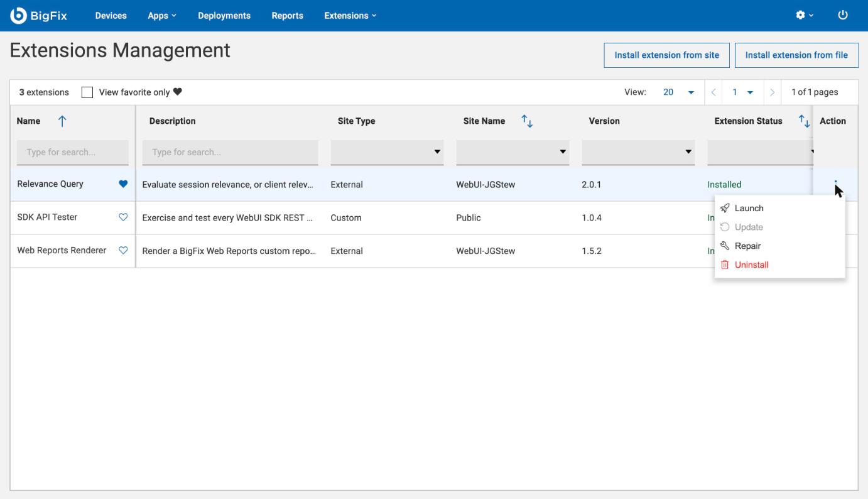Open the page number dropdown
This screenshot has width=868, height=499.
pyautogui.click(x=743, y=92)
